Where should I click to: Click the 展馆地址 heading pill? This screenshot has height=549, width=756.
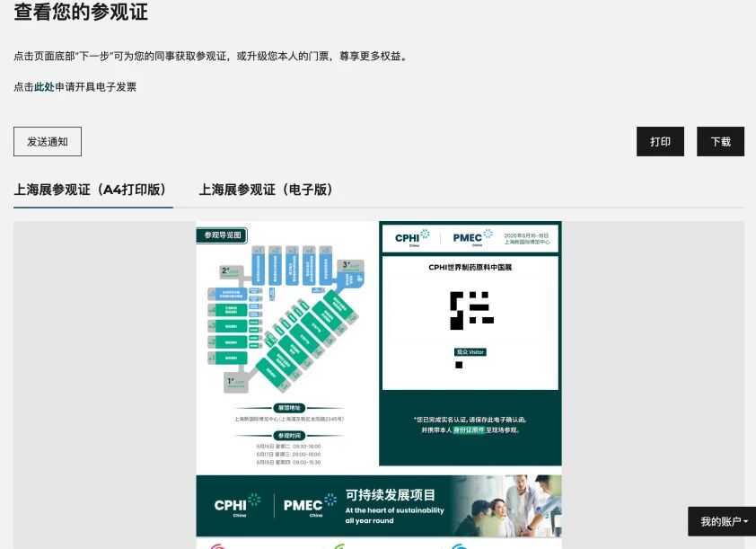[x=288, y=408]
